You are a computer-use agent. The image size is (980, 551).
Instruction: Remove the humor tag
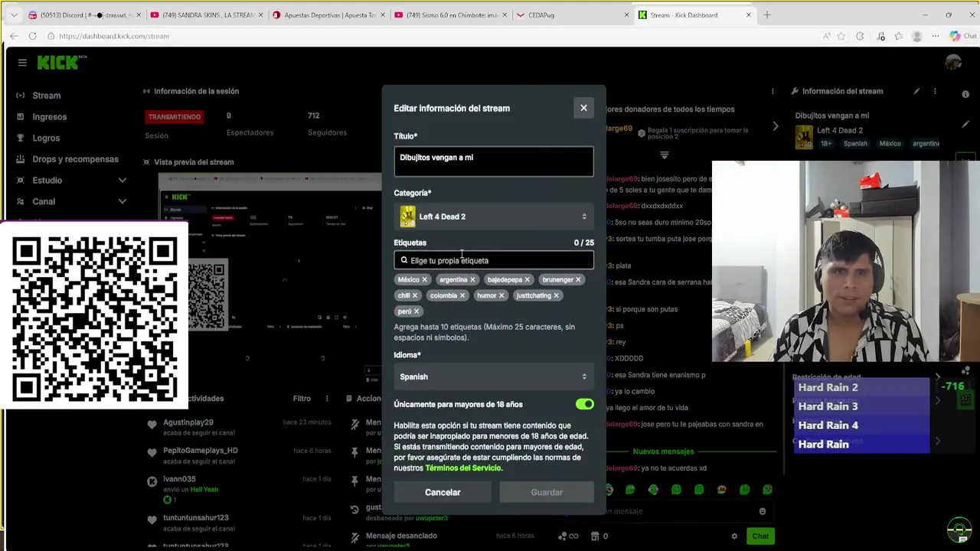point(501,295)
